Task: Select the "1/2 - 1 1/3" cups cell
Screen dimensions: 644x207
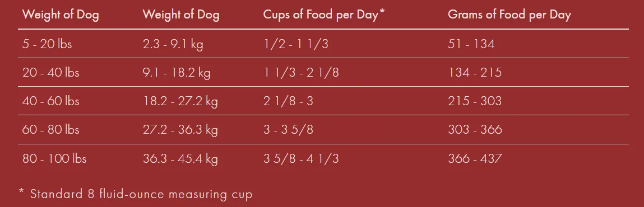Action: (296, 44)
